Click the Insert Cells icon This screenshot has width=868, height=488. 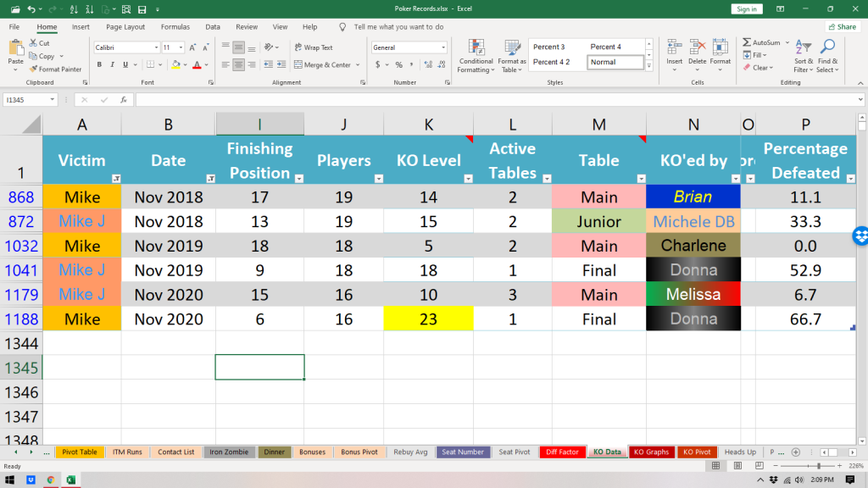pos(675,47)
